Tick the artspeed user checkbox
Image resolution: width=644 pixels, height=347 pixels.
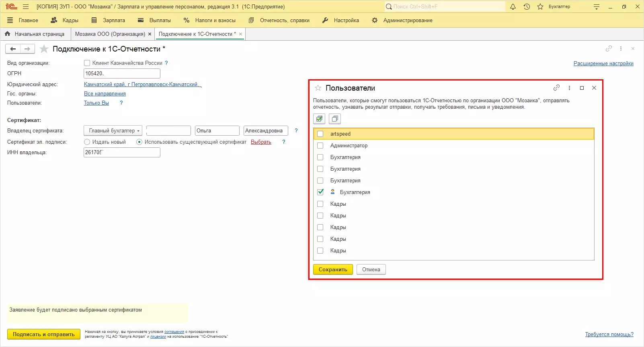pos(320,134)
